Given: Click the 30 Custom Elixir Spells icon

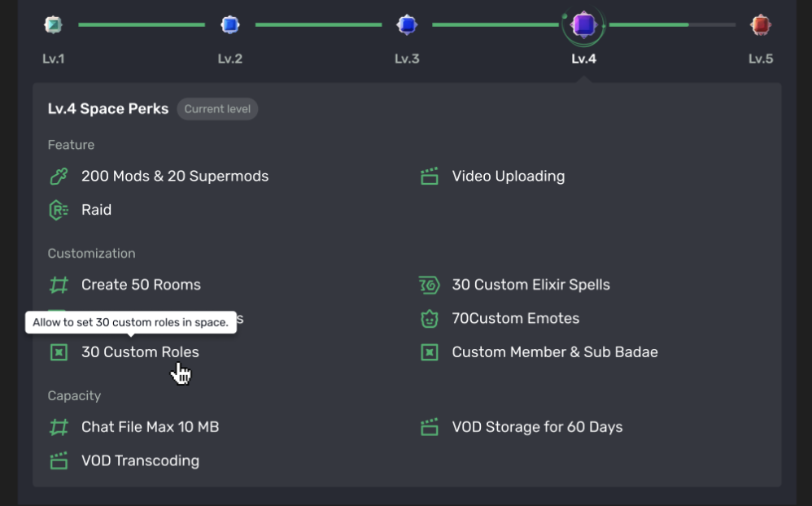Looking at the screenshot, I should (x=430, y=285).
